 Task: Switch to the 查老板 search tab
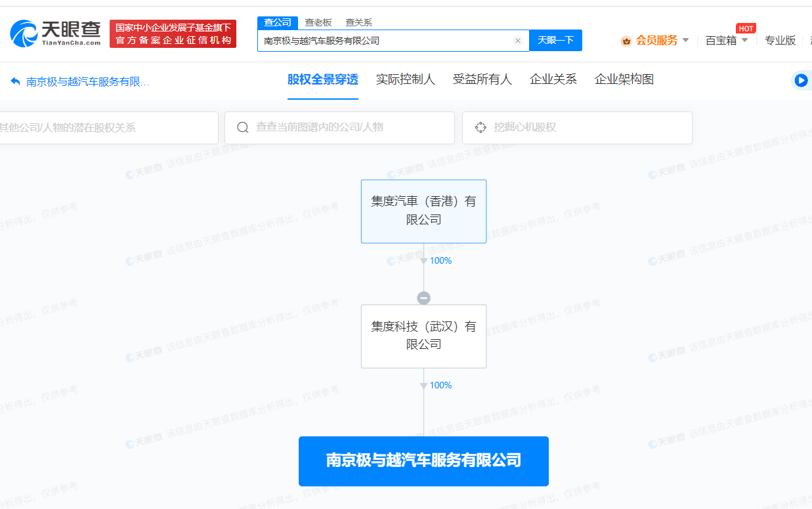[318, 22]
